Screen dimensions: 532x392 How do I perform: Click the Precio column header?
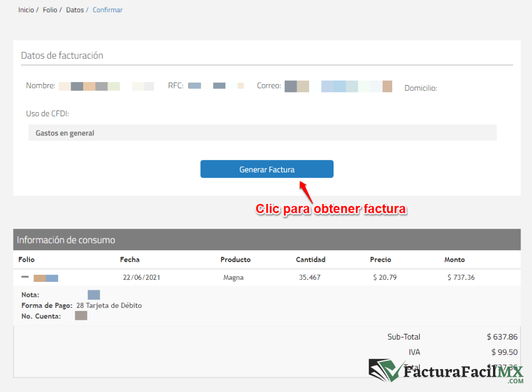(380, 260)
